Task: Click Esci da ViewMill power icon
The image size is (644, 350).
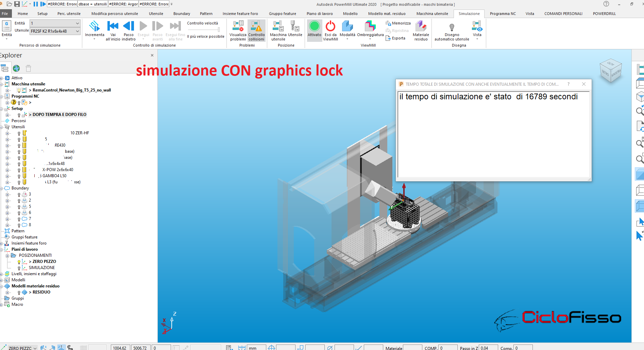Action: (x=330, y=26)
